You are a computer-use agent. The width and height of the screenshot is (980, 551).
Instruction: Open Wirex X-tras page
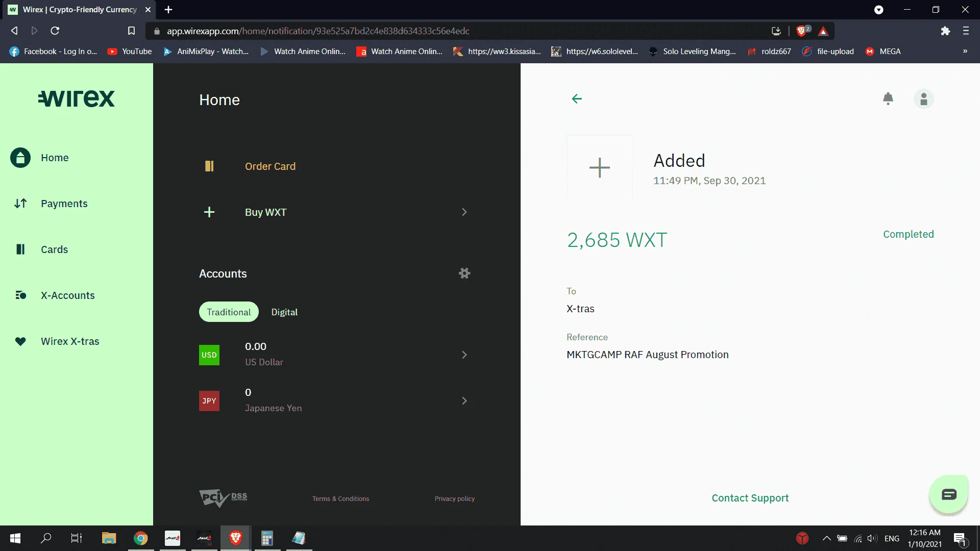click(x=70, y=341)
